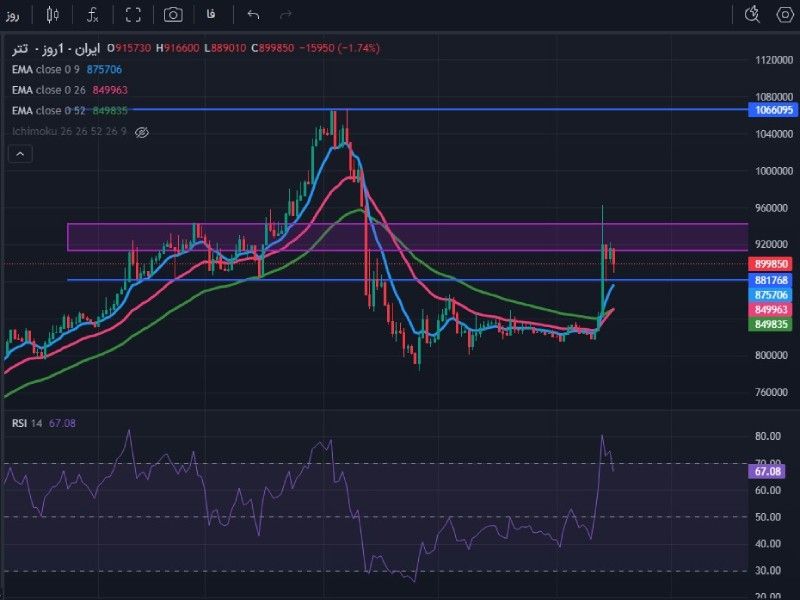The image size is (800, 600).
Task: Take a chart snapshot with camera icon
Action: click(173, 15)
